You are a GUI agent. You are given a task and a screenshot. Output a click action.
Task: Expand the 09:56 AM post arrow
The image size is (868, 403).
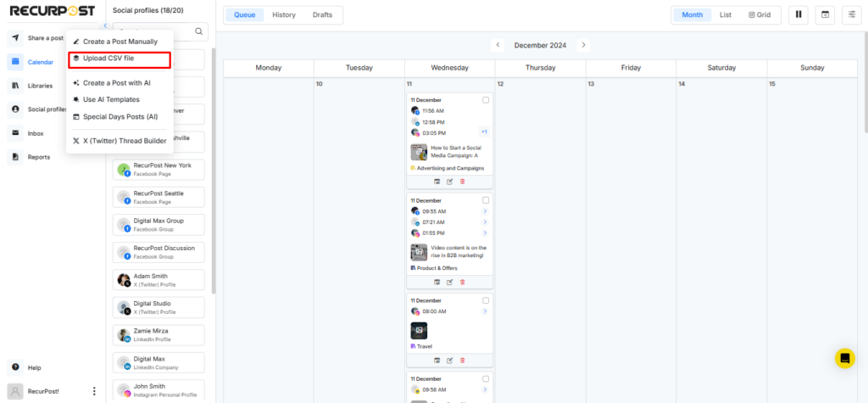click(x=485, y=389)
